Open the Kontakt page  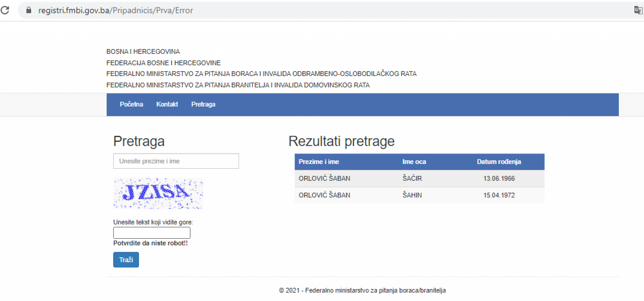pyautogui.click(x=167, y=104)
